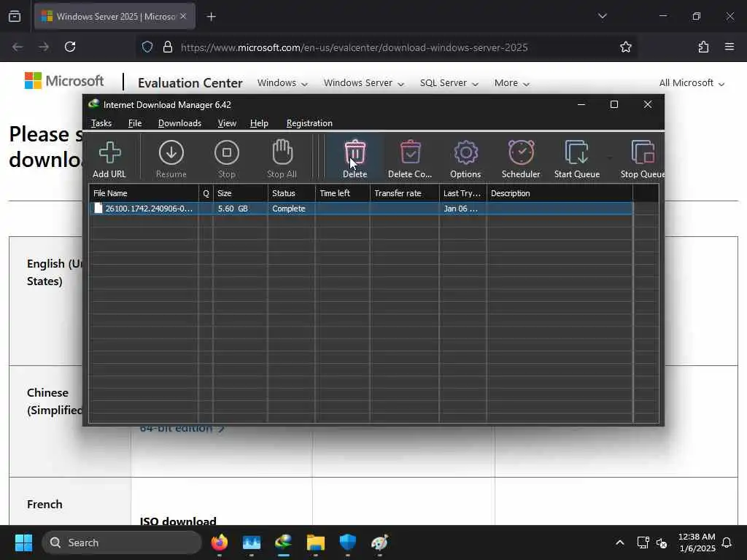The width and height of the screenshot is (747, 560).
Task: Expand the More dropdown in browser
Action: [x=511, y=83]
